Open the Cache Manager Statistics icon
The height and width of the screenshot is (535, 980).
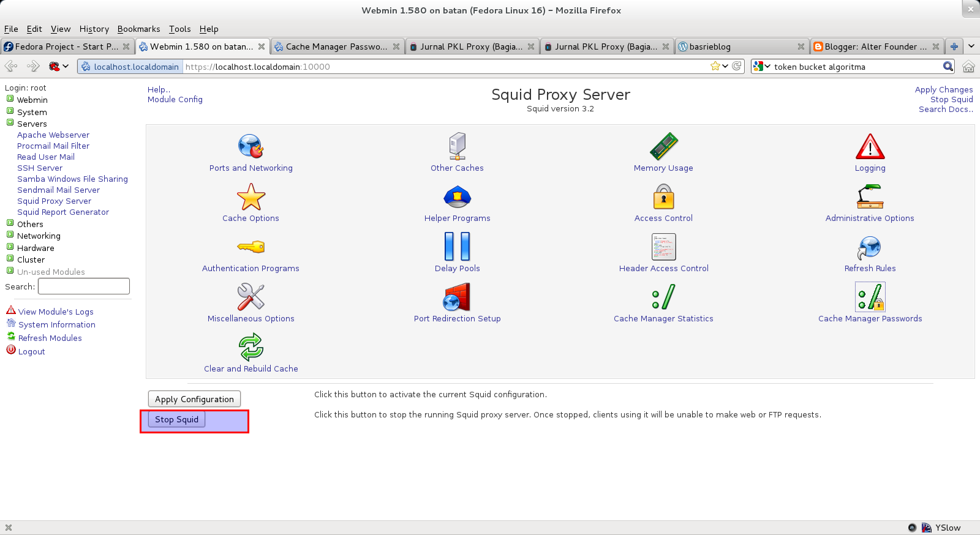pos(663,297)
